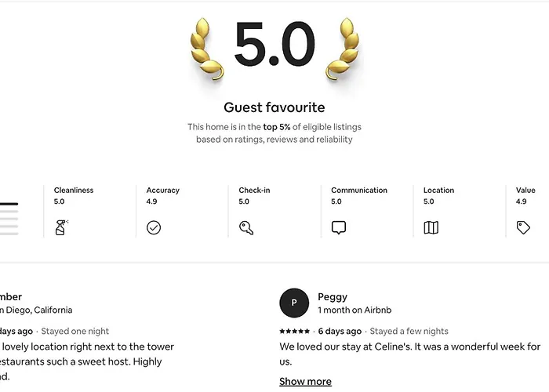Open Peggy's profile avatar
The width and height of the screenshot is (549, 392).
294,303
